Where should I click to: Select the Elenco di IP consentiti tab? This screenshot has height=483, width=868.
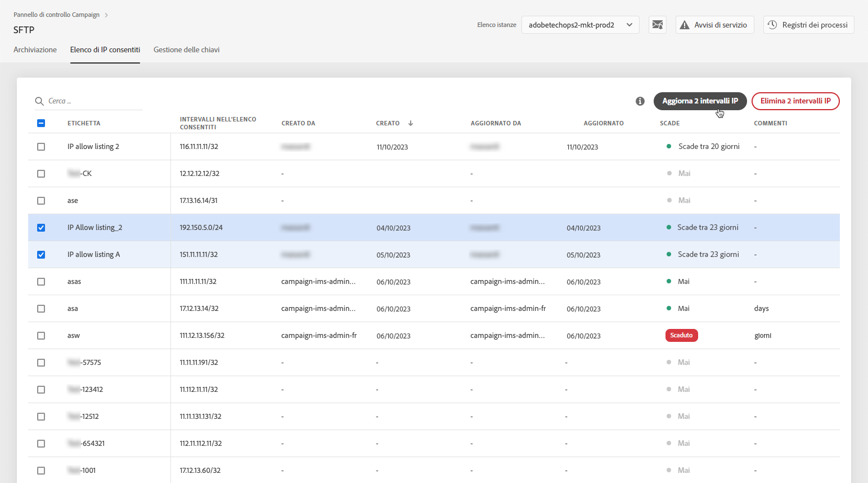point(105,49)
